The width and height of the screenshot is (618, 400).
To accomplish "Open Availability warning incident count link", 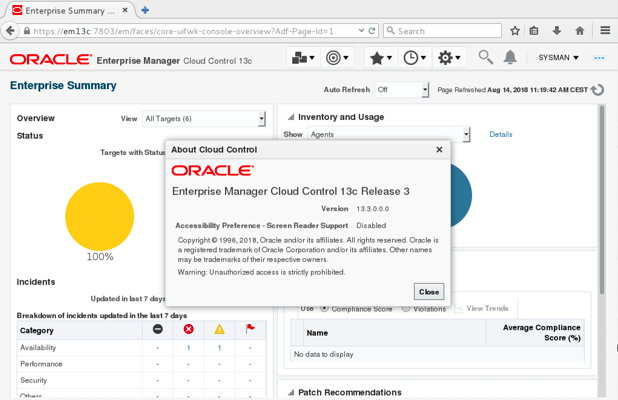I will pyautogui.click(x=219, y=348).
